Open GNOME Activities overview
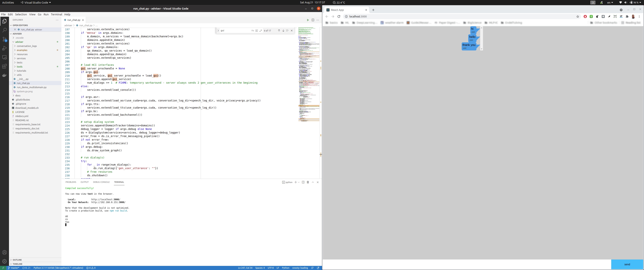 pyautogui.click(x=8, y=2)
